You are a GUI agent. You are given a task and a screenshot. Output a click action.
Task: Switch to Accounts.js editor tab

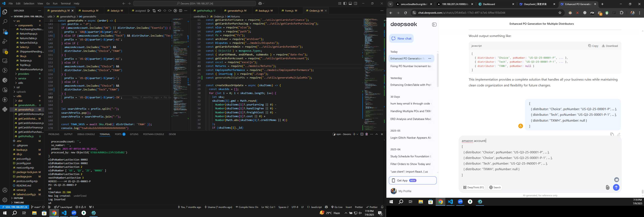point(88,11)
